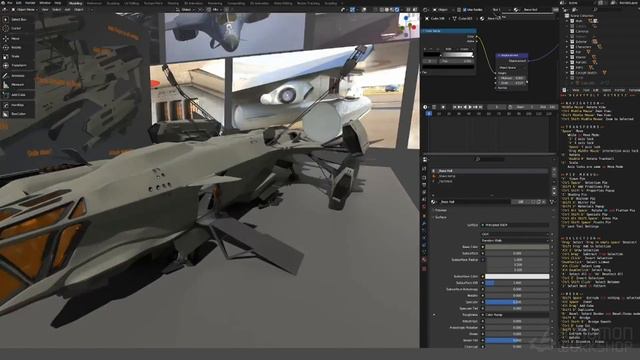The image size is (640, 360).
Task: Open the material tab in properties sidebar
Action: pyautogui.click(x=424, y=260)
